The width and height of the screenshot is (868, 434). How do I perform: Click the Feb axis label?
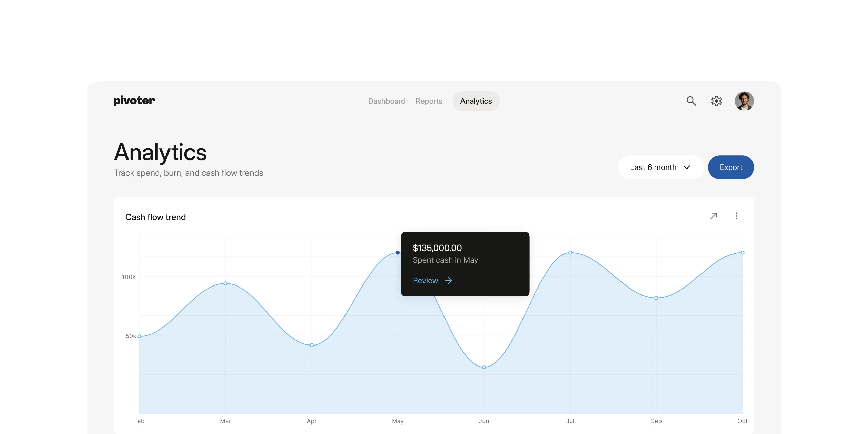(139, 421)
